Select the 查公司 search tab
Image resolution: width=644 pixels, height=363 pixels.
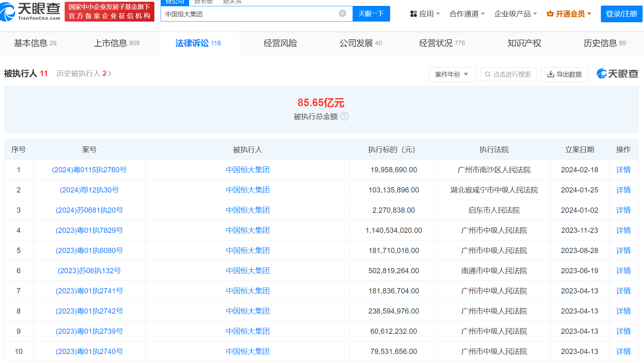pos(175,2)
